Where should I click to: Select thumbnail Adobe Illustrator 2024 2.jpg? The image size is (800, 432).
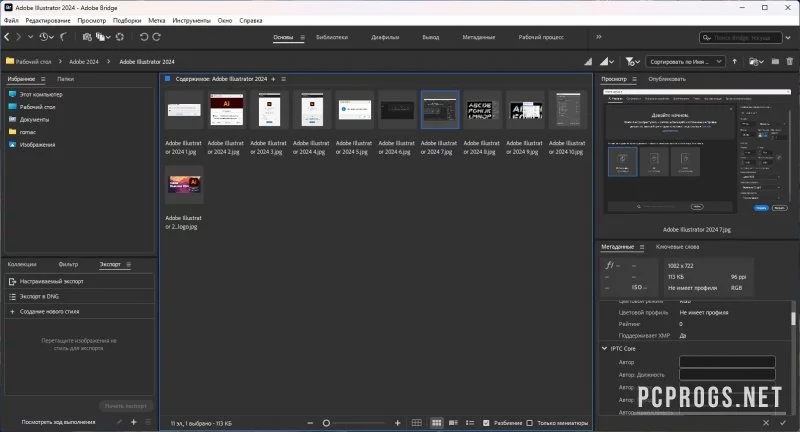pos(227,110)
